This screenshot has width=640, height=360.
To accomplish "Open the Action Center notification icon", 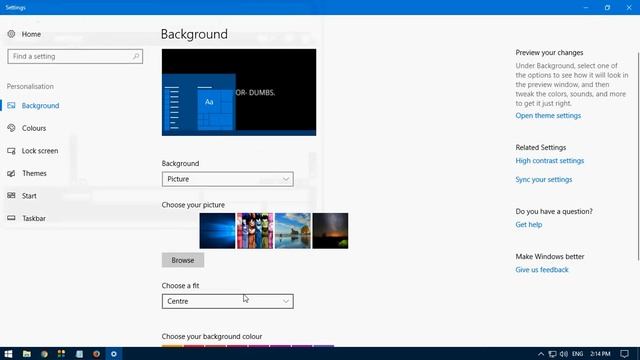I will pos(624,354).
